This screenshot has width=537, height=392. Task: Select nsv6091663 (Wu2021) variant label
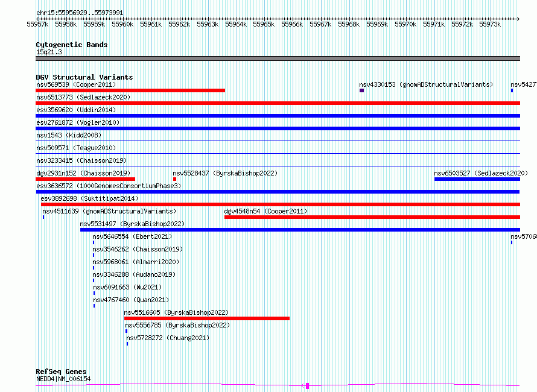point(127,287)
